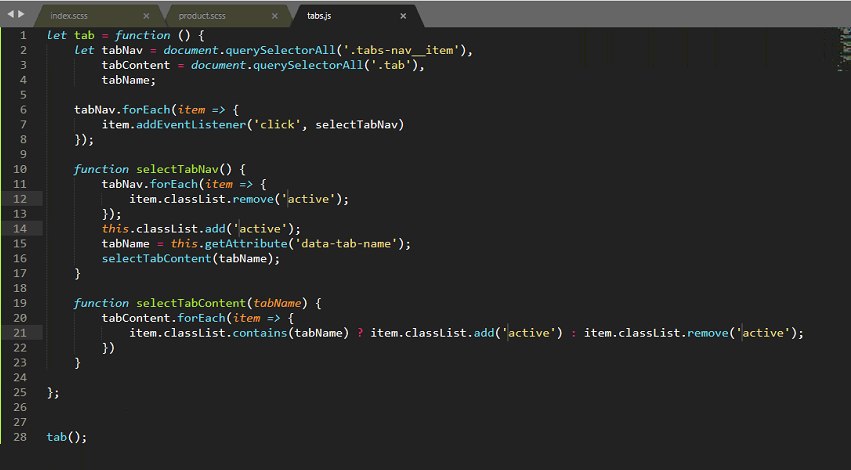Place cursor on '.tabs-nav__item' string
Screen dimensions: 851x470
402,50
